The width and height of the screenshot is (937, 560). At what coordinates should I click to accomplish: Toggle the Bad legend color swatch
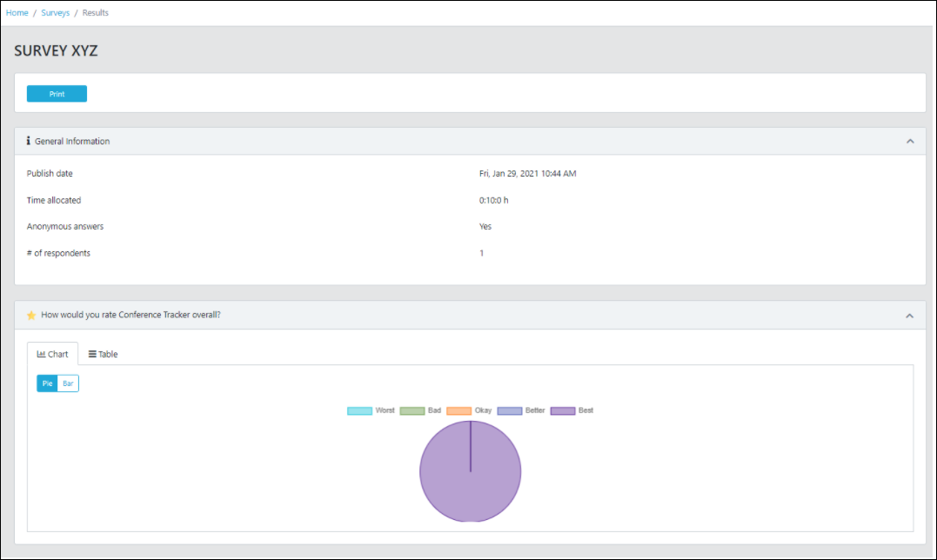pos(412,410)
